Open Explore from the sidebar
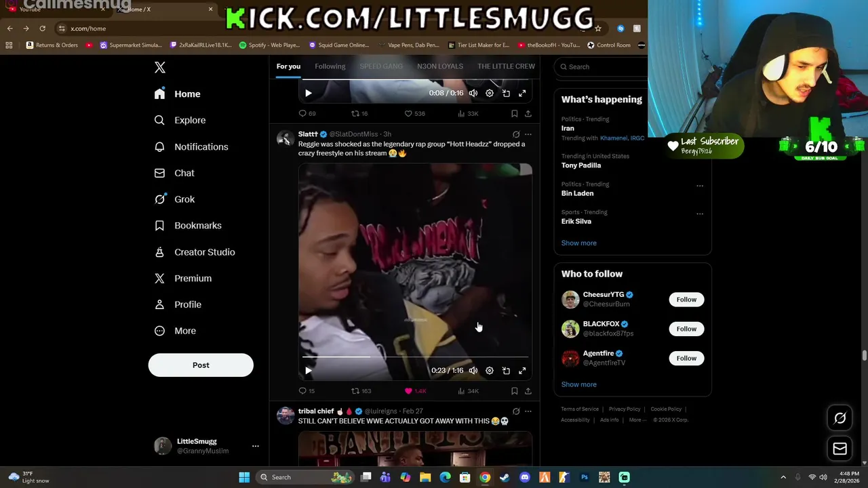Viewport: 868px width, 488px height. 180,120
